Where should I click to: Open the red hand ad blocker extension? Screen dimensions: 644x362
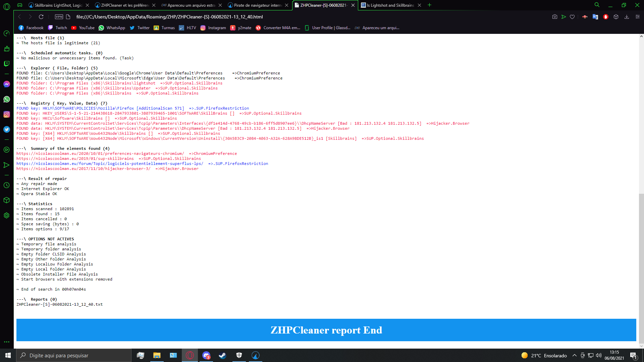click(x=606, y=17)
